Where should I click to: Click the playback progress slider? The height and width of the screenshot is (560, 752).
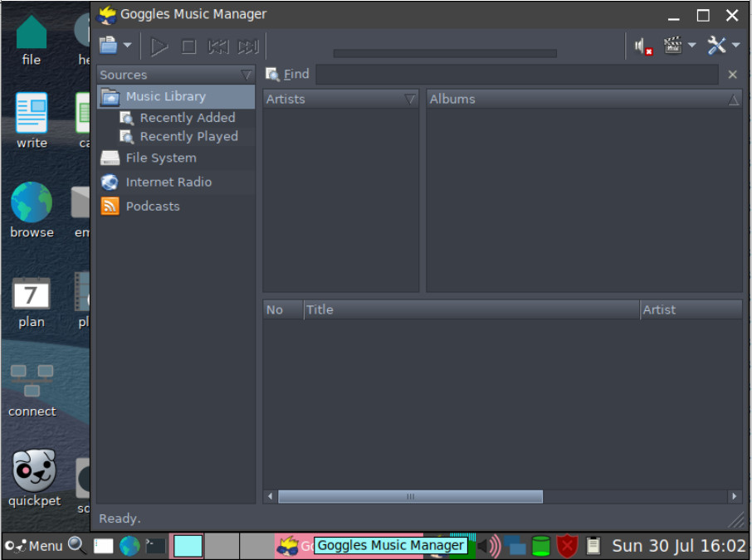445,53
